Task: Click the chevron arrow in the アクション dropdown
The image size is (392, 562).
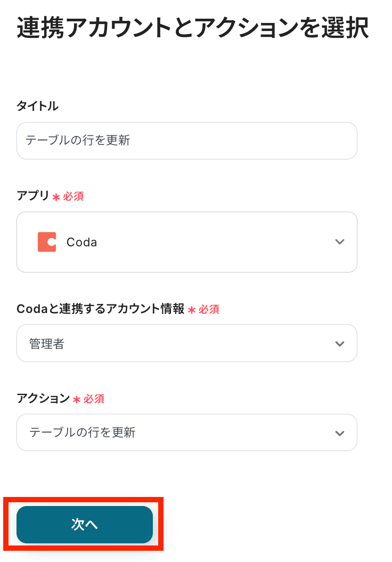Action: click(x=340, y=433)
